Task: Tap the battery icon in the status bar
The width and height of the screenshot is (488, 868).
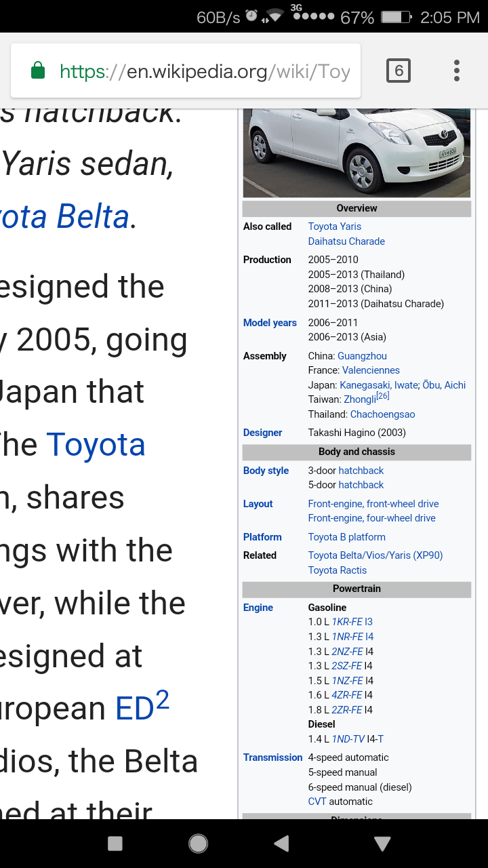Action: pos(396,17)
